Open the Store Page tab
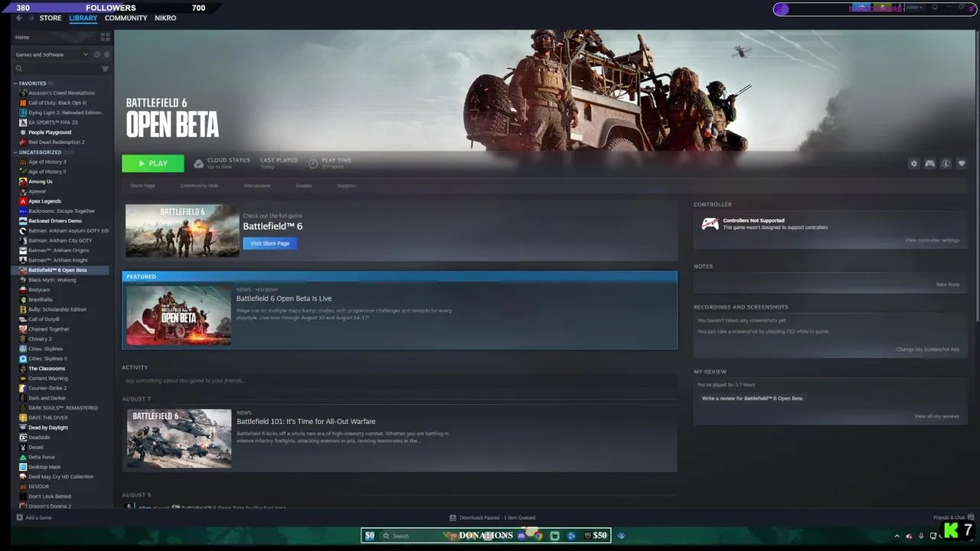The width and height of the screenshot is (980, 551). [x=142, y=185]
